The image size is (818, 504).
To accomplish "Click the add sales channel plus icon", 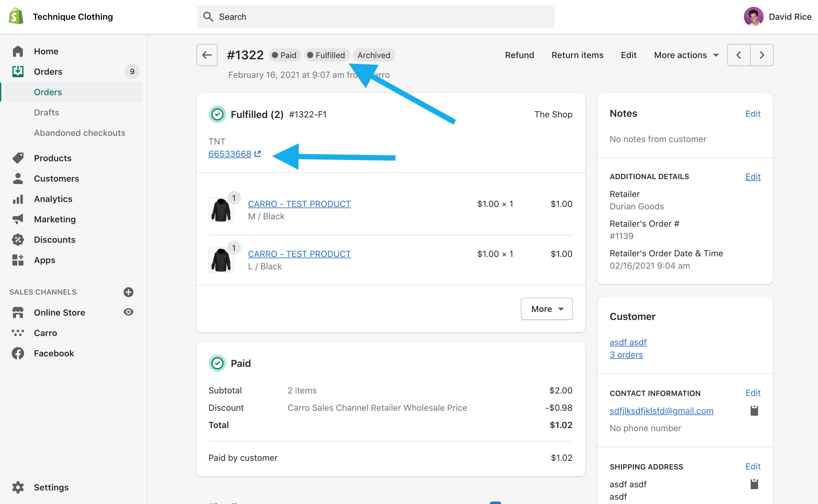I will pos(128,292).
